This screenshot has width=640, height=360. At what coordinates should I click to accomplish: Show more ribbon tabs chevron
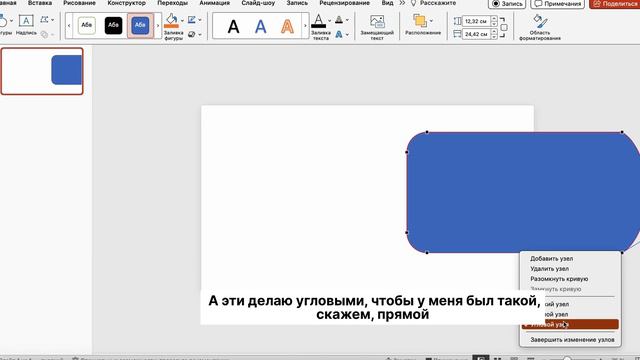coord(402,3)
